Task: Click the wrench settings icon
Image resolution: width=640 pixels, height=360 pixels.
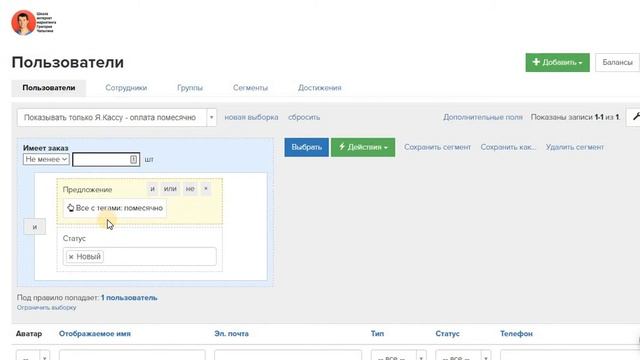Action: (x=635, y=118)
